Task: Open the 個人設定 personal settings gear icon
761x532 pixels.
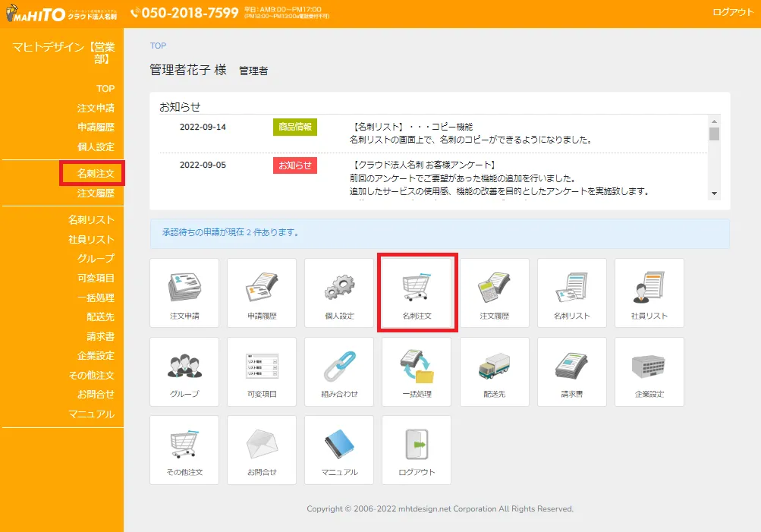Action: click(338, 293)
